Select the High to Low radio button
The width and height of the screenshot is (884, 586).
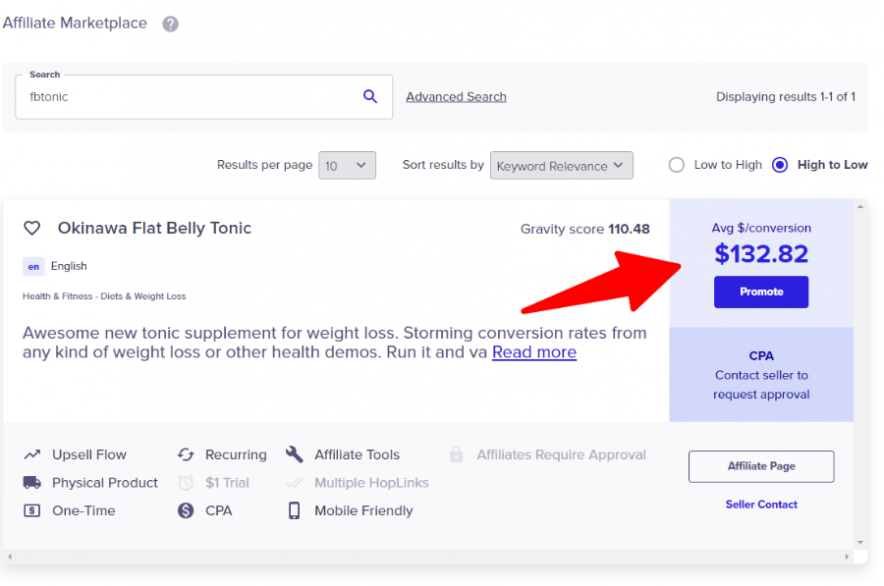780,165
